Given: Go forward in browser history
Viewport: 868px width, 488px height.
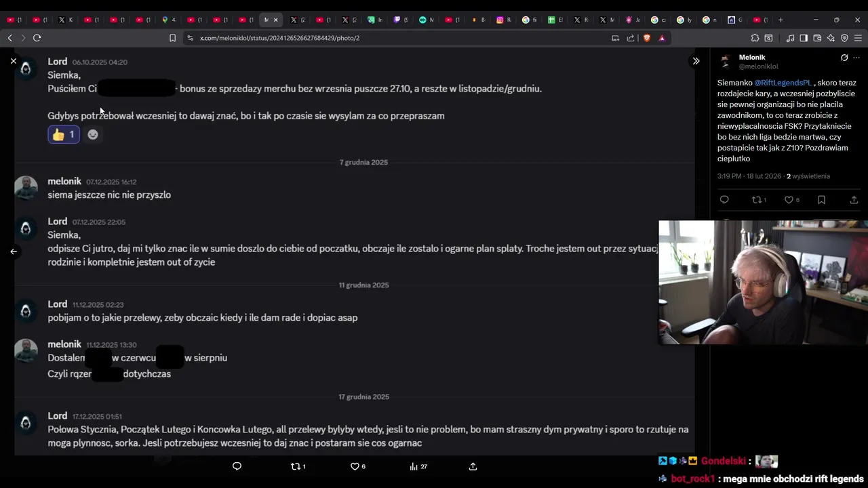Looking at the screenshot, I should coord(23,38).
